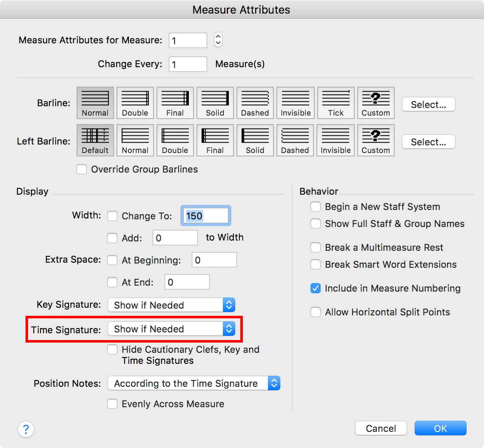This screenshot has height=448, width=484.
Task: Click the Cancel button
Action: coord(381,428)
